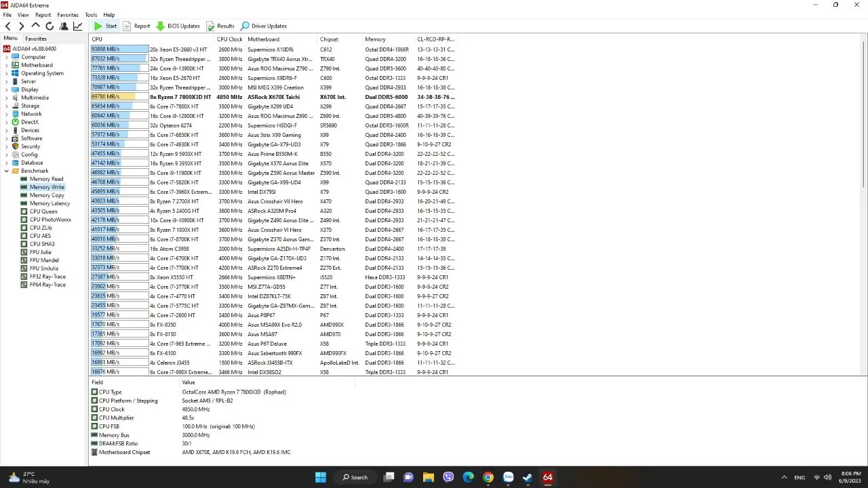Viewport: 868px width, 488px height.
Task: Switch to the Favorites tab of sidebar
Action: tap(36, 39)
